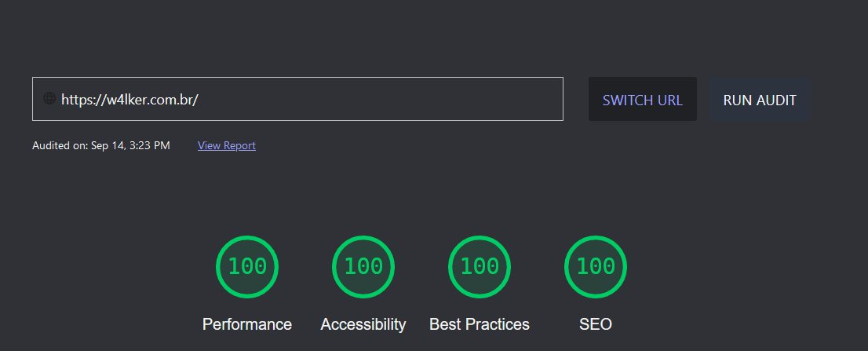The width and height of the screenshot is (868, 351).
Task: Click the globe icon in URL field
Action: pyautogui.click(x=49, y=99)
